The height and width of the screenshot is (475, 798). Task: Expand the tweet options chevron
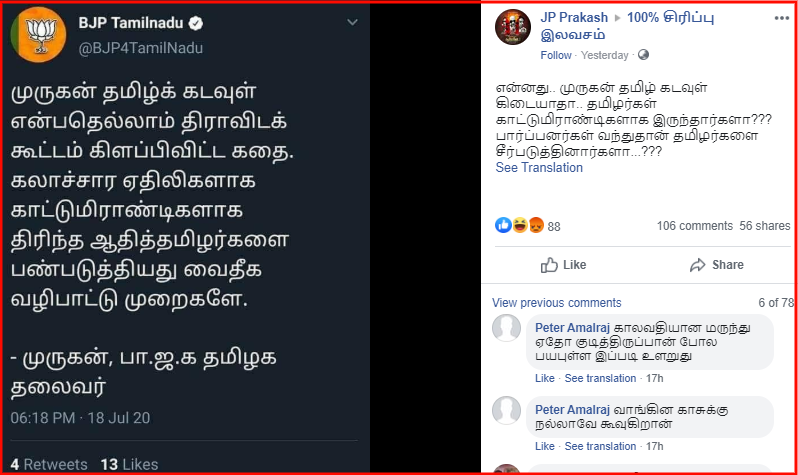tap(352, 22)
